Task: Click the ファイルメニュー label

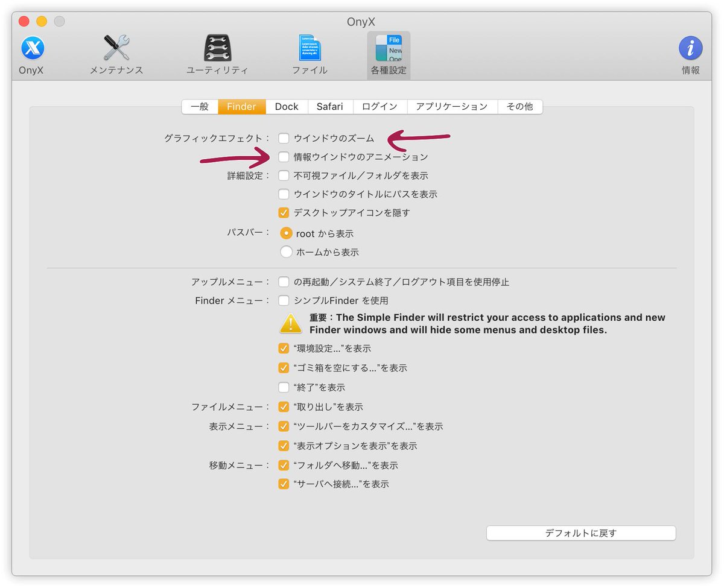Action: coord(230,407)
